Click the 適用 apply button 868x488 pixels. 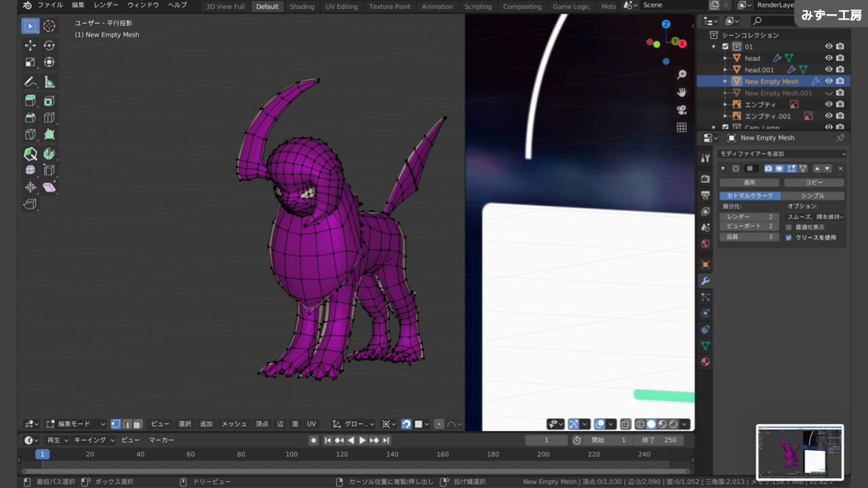tap(749, 183)
